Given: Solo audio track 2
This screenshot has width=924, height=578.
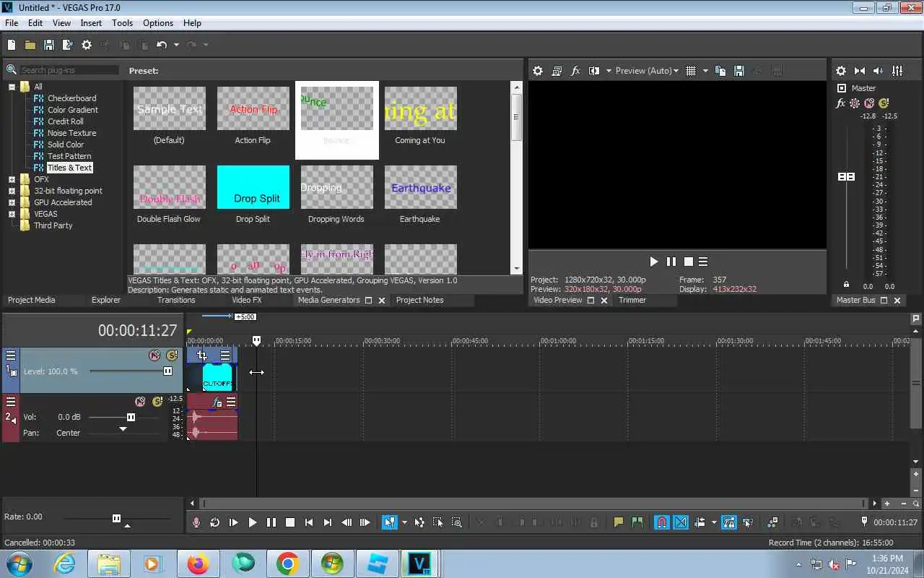Looking at the screenshot, I should click(157, 402).
